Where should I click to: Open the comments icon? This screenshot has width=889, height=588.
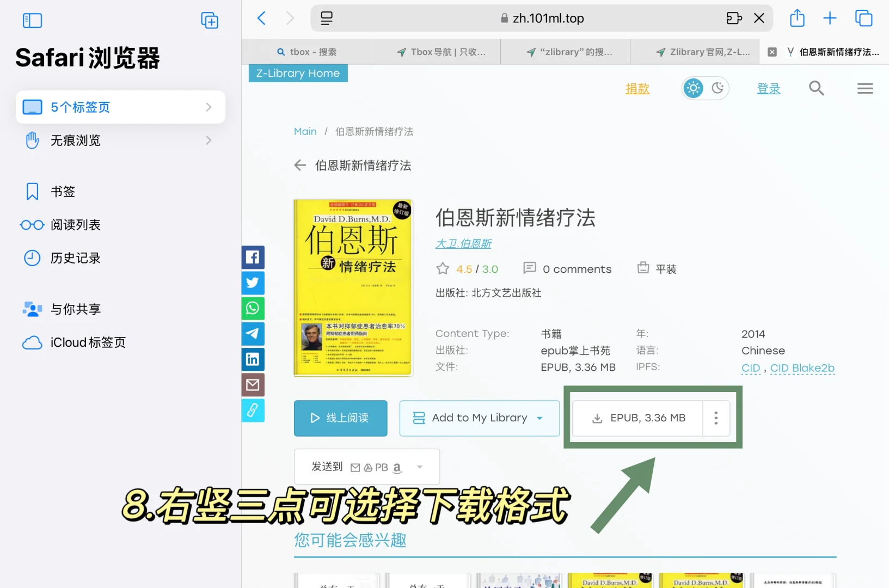pos(530,268)
